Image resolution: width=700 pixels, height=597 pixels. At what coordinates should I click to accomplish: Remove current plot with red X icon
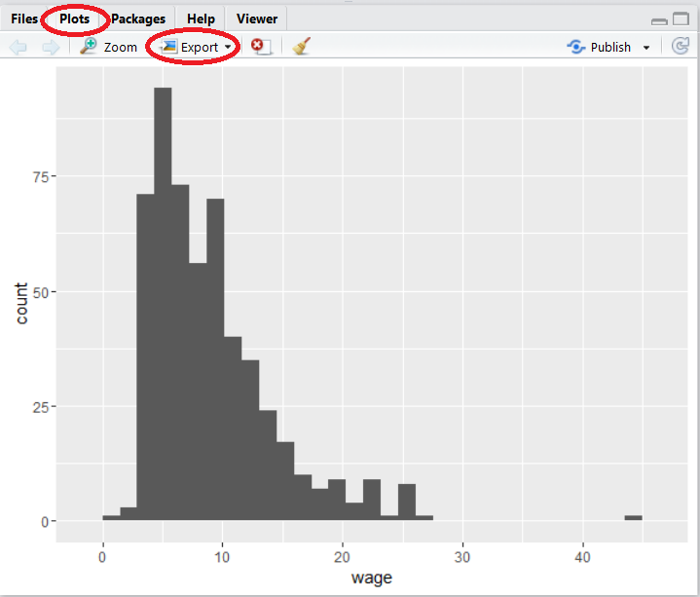tap(261, 47)
